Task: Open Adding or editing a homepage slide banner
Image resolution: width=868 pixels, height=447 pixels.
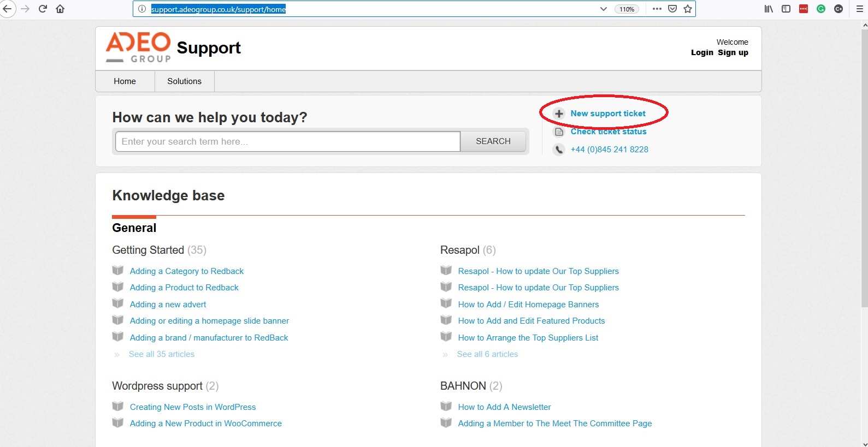Action: pyautogui.click(x=209, y=321)
